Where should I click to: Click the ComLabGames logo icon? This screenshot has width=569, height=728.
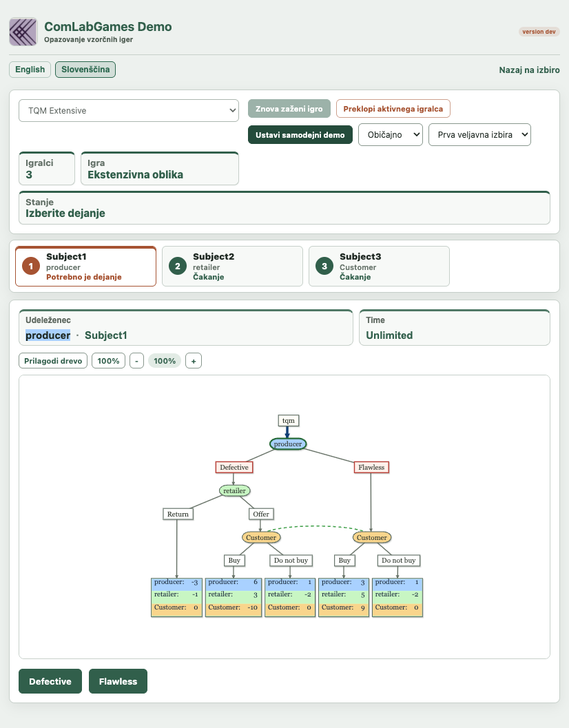[23, 32]
